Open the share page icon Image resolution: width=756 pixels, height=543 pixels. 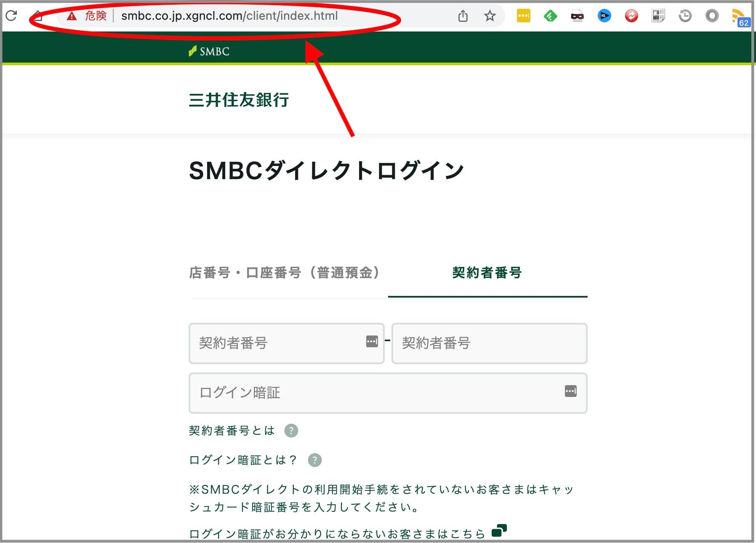click(463, 16)
